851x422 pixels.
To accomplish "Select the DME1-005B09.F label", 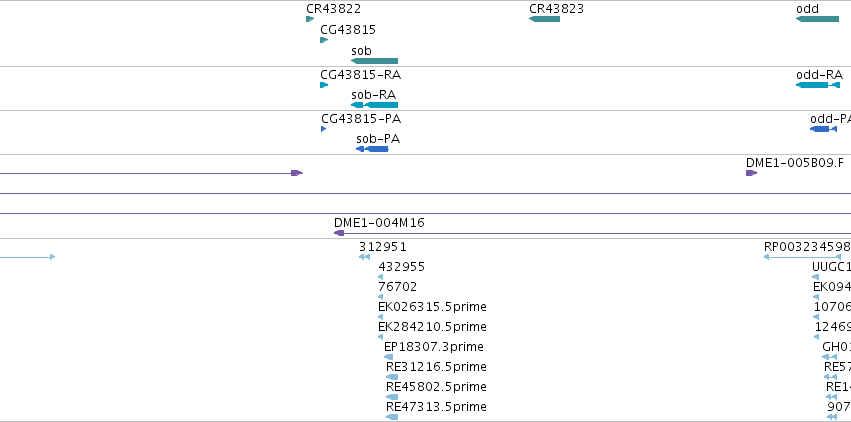I will tap(795, 163).
